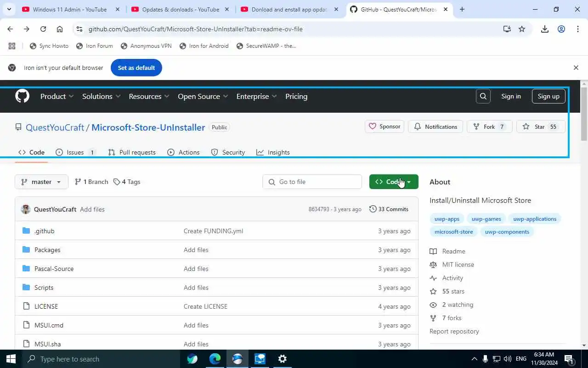
Task: Open the 1 Branch link
Action: pos(91,182)
